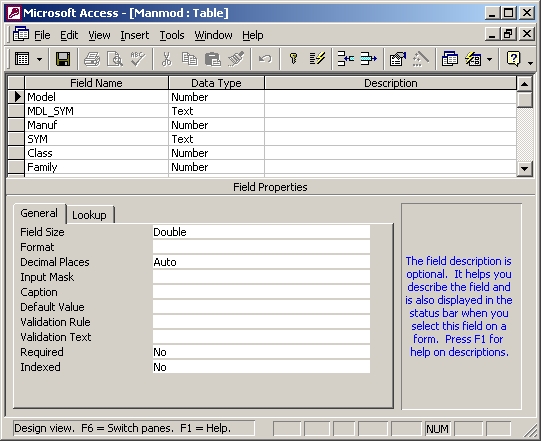Click the Data Type column header
Image resolution: width=541 pixels, height=441 pixels.
(x=216, y=83)
